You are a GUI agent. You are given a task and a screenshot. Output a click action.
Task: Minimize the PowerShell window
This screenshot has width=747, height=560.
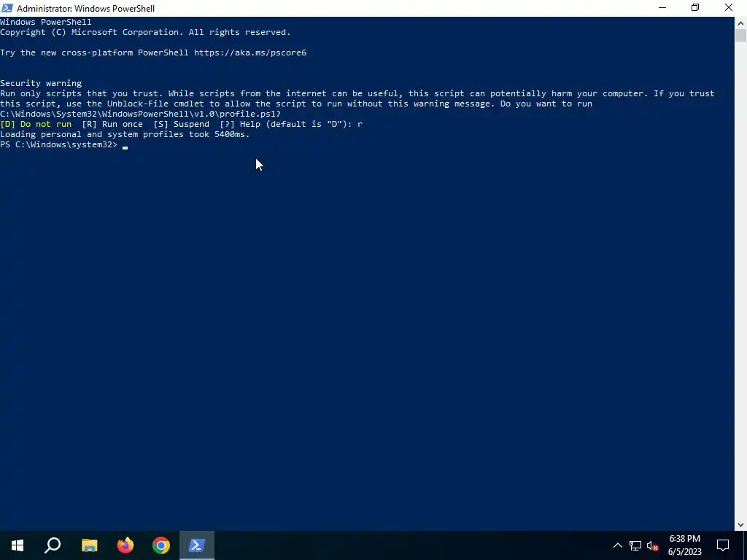(x=662, y=8)
